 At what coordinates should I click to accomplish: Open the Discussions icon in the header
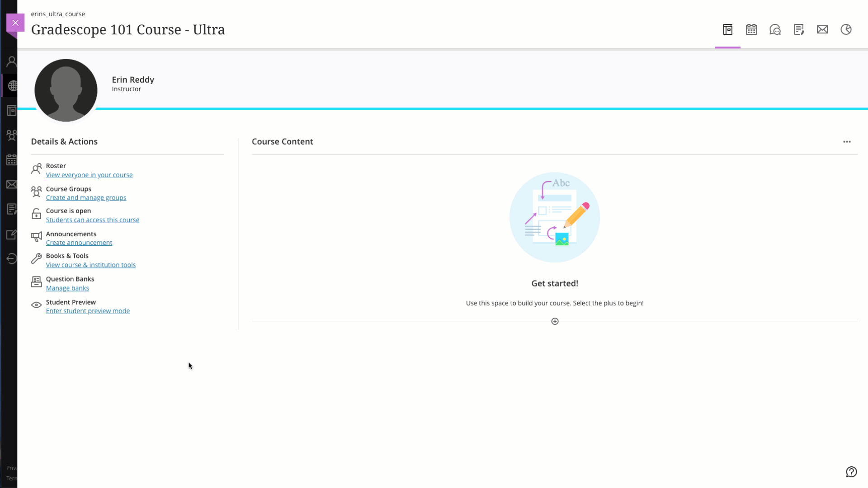775,30
